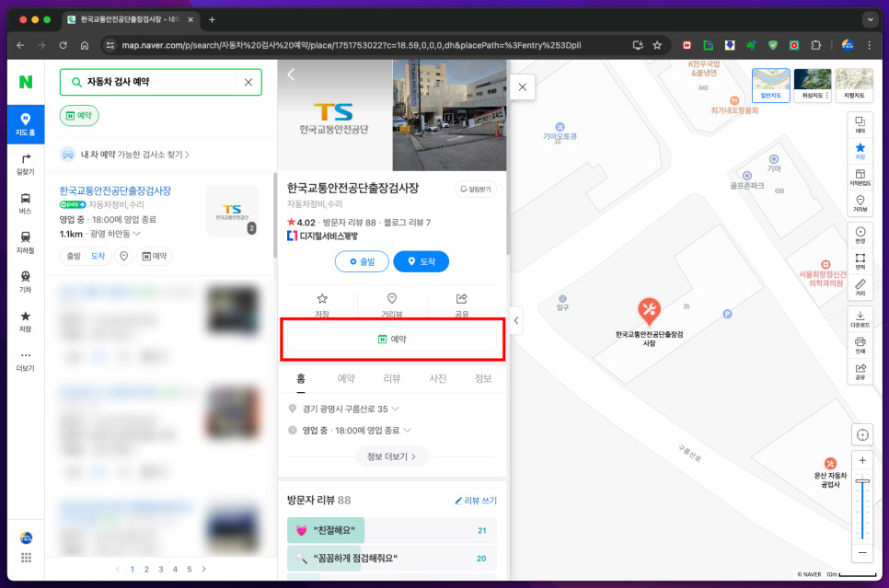Zoom out with the minus button
Screen dimensions: 889x588
coord(862,552)
